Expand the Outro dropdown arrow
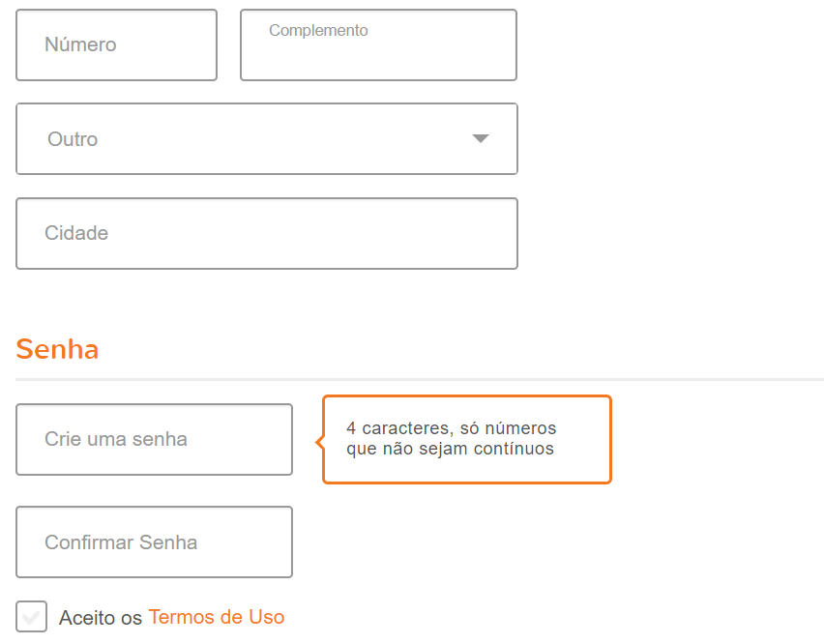The image size is (824, 644). (480, 139)
